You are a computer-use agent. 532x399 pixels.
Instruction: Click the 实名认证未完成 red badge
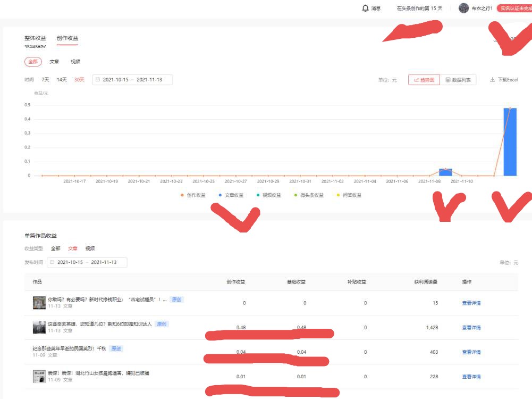click(x=514, y=8)
